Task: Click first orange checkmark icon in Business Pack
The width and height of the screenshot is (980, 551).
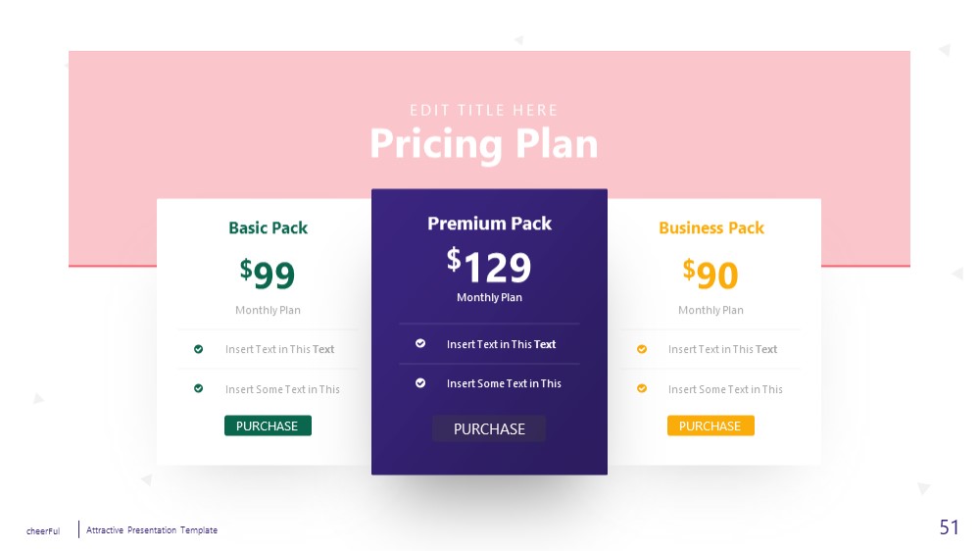Action: tap(642, 349)
